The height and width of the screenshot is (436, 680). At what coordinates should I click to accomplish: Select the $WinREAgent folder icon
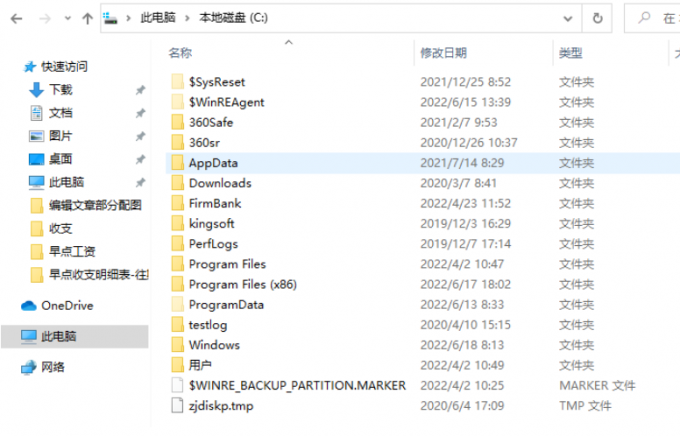pyautogui.click(x=177, y=102)
